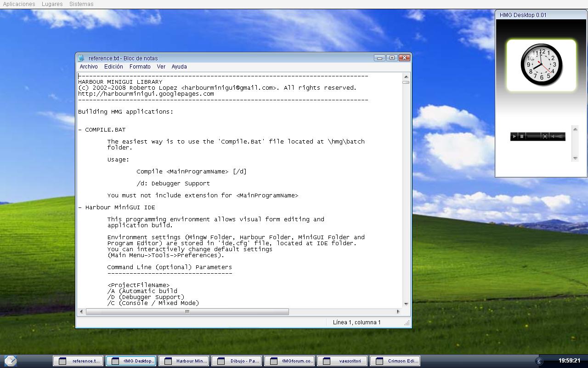Screen dimensions: 588x368
Task: Open the Ver menu in Bloc de notas
Action: [x=161, y=66]
